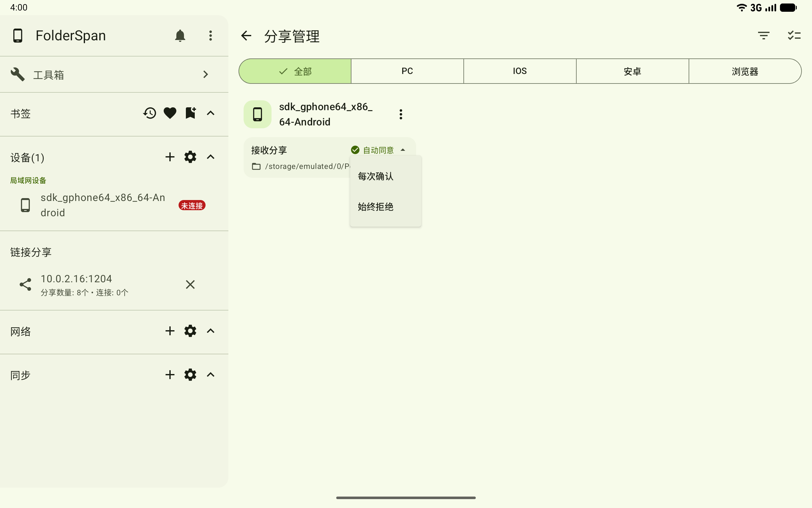Open 同步 settings gear
Screen dimensions: 812x508
point(190,375)
